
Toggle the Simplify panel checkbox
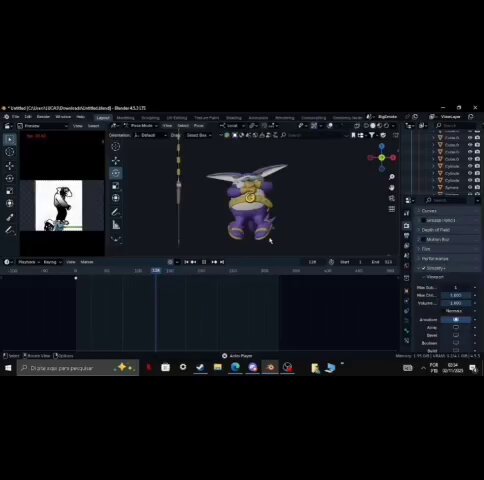click(x=424, y=268)
